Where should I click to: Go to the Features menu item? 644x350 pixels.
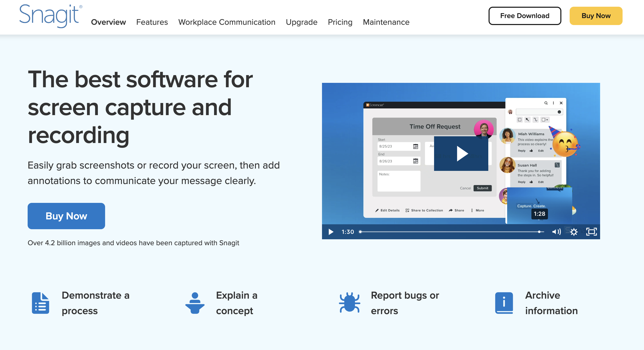tap(152, 22)
